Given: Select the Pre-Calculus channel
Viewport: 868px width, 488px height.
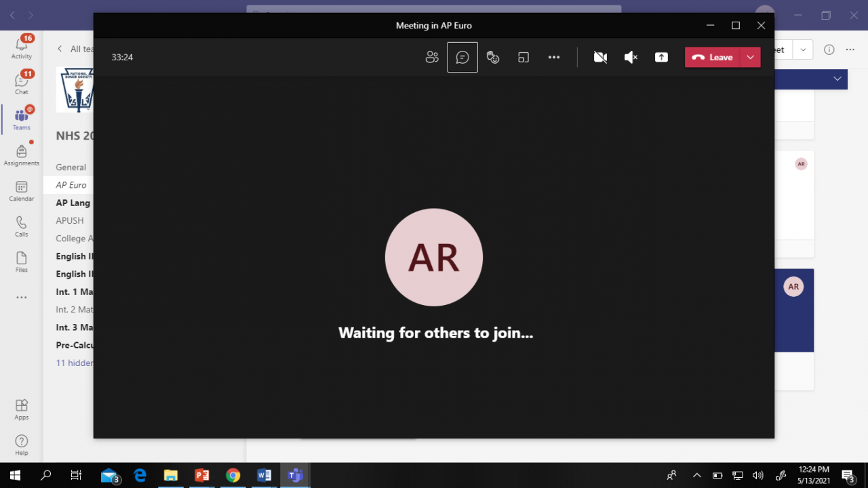Looking at the screenshot, I should pyautogui.click(x=75, y=345).
